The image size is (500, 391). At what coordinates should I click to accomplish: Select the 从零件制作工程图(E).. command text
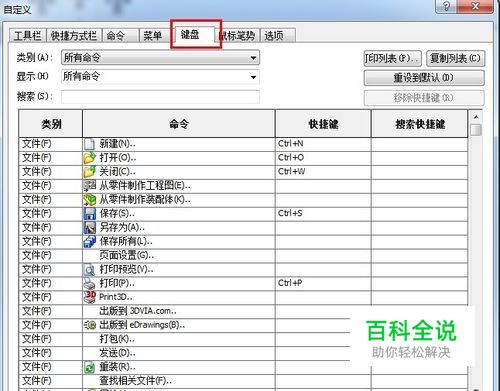145,186
